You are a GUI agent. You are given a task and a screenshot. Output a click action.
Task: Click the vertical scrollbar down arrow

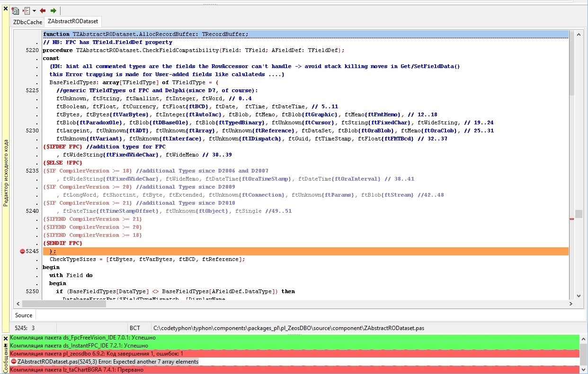(x=579, y=296)
